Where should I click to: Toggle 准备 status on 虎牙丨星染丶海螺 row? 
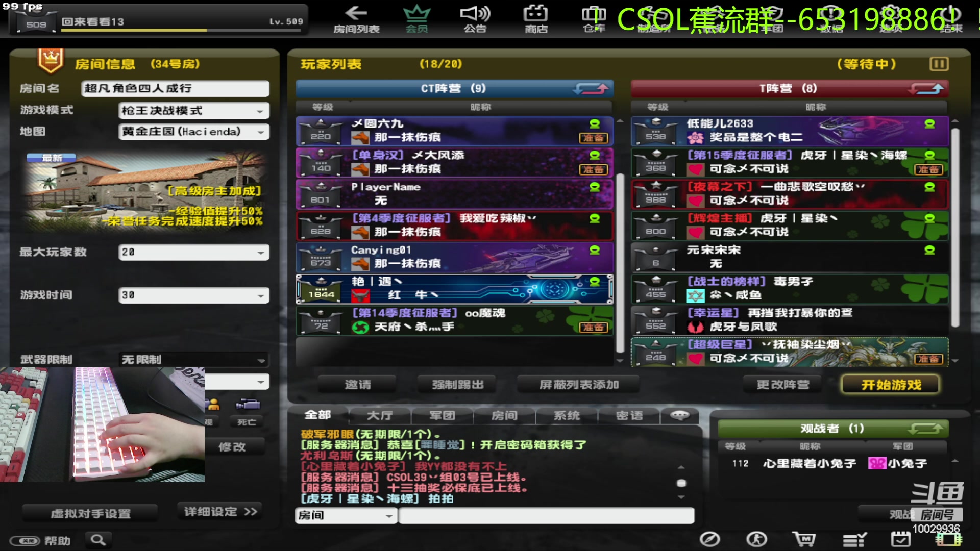tap(928, 169)
